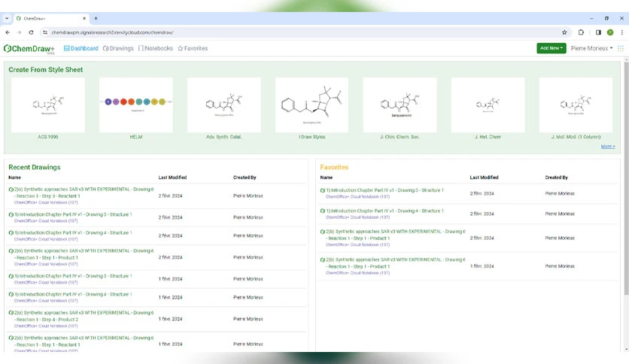View site information icon in address bar
The image size is (629, 364).
click(x=45, y=32)
